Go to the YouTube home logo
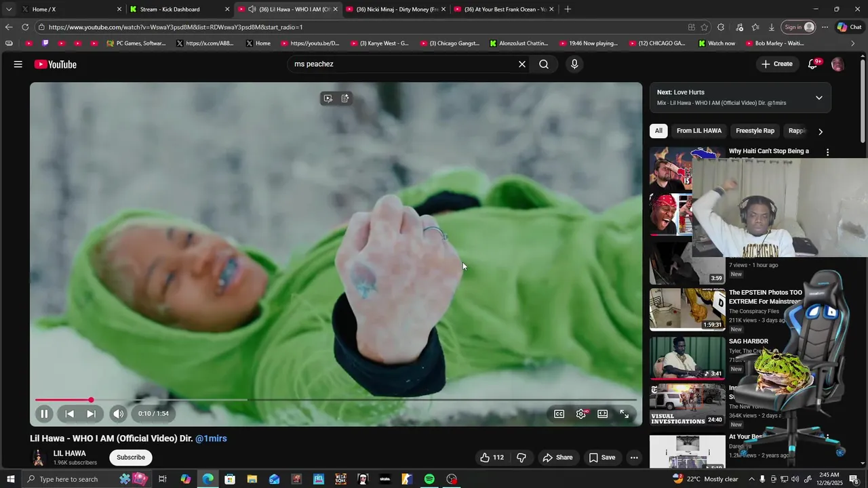The image size is (868, 488). 56,64
